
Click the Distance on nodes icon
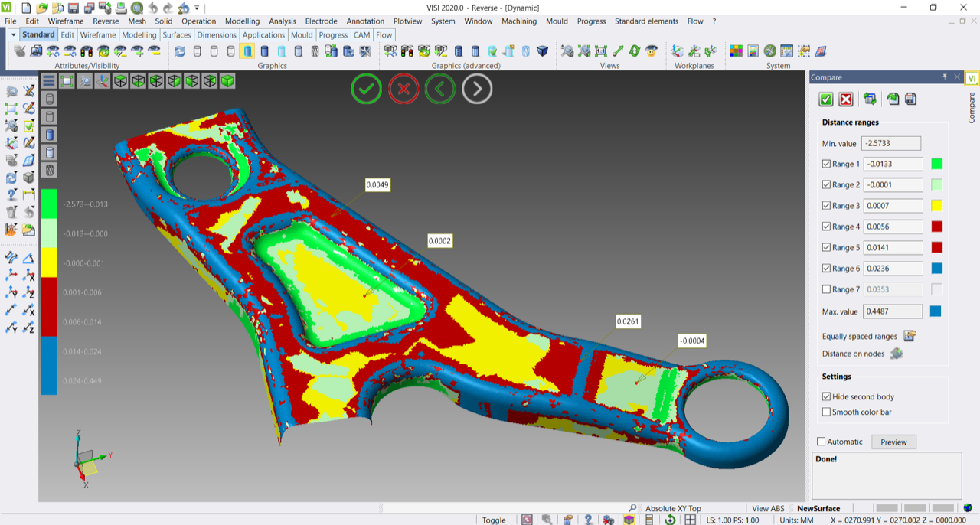pyautogui.click(x=897, y=354)
